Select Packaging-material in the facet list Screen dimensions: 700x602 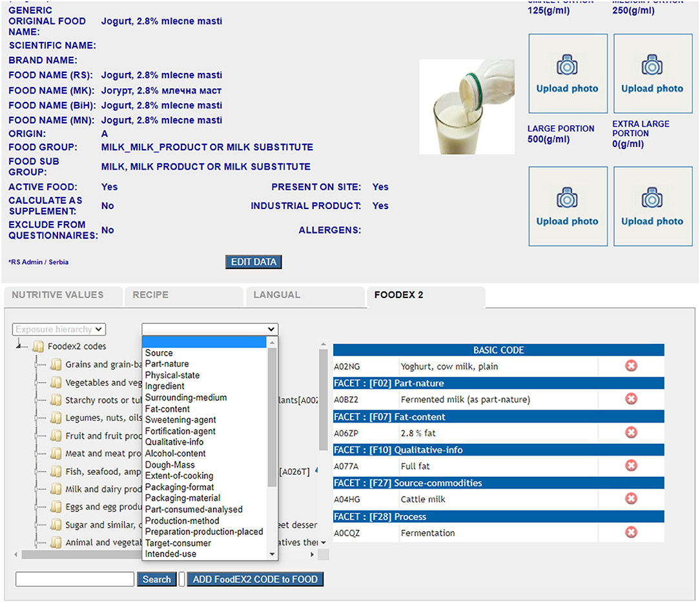(x=182, y=498)
